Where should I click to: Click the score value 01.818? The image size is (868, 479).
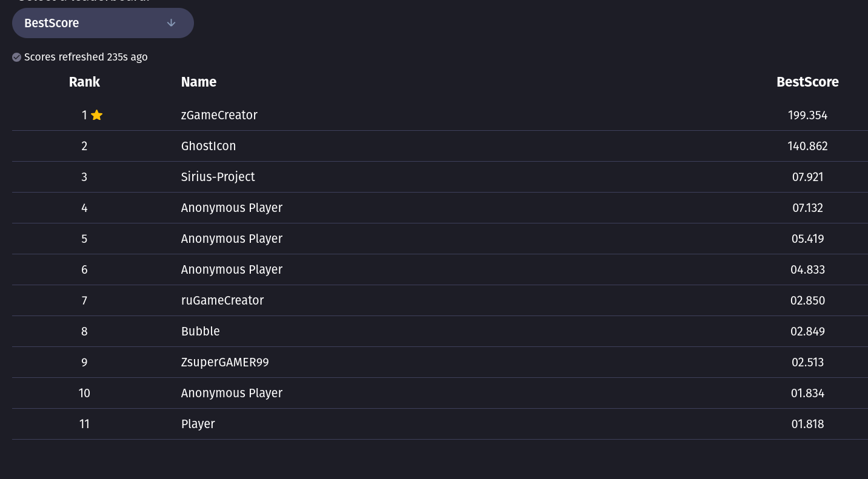point(807,424)
